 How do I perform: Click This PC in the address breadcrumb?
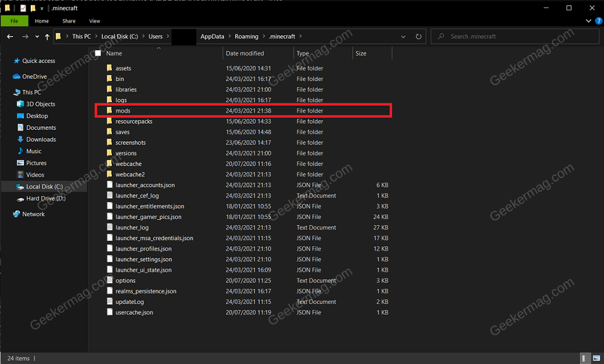pos(82,37)
